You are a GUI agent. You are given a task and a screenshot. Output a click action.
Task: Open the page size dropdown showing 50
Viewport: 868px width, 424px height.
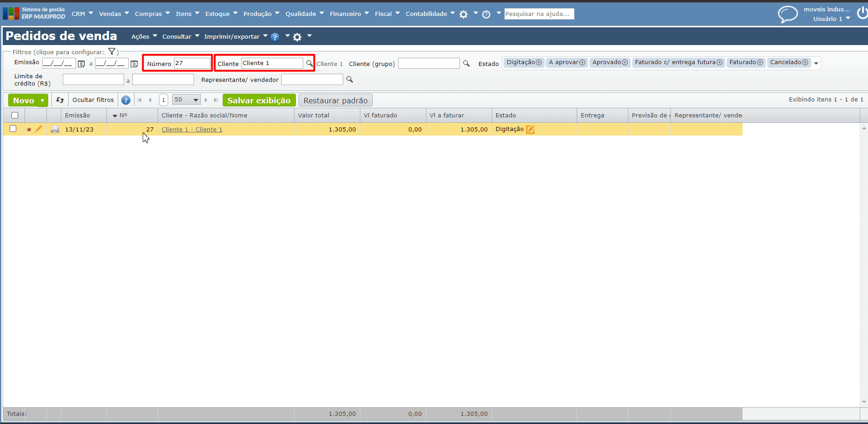coord(186,100)
